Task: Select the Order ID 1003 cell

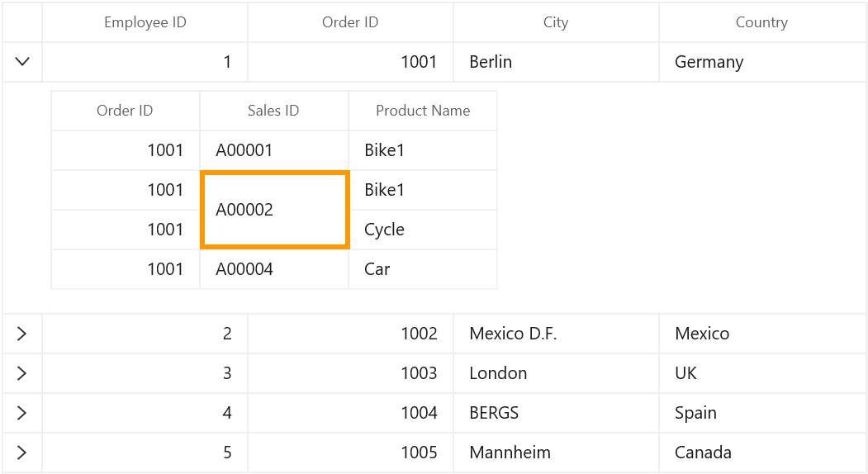Action: pos(350,373)
